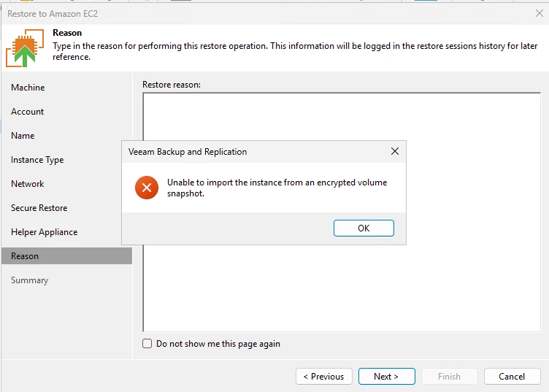Click the Restore to EC2 wizard icon
549x392 pixels.
[25, 50]
